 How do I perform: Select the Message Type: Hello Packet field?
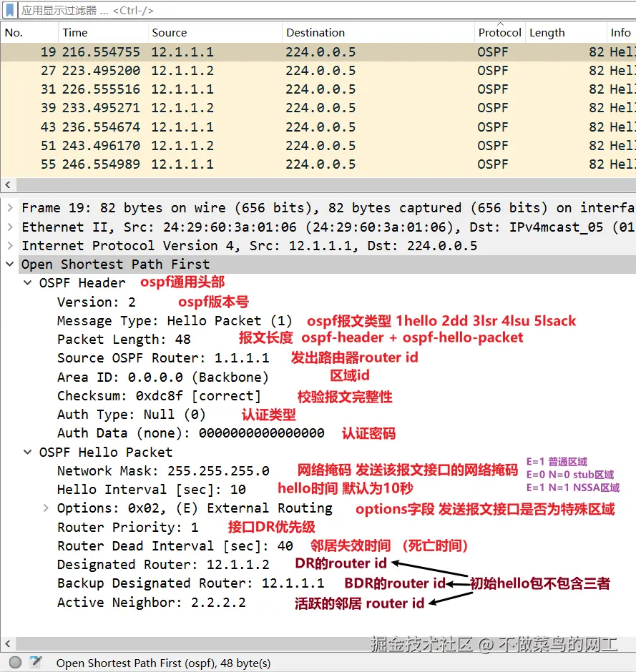tap(175, 321)
